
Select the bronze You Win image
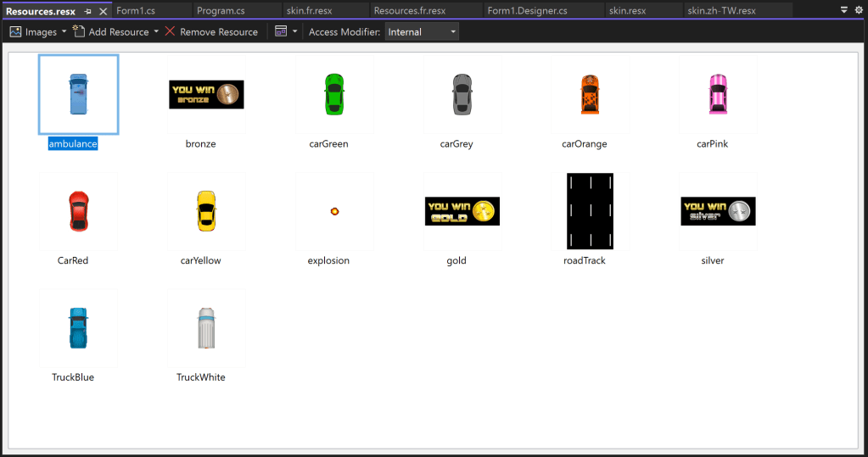click(x=206, y=94)
